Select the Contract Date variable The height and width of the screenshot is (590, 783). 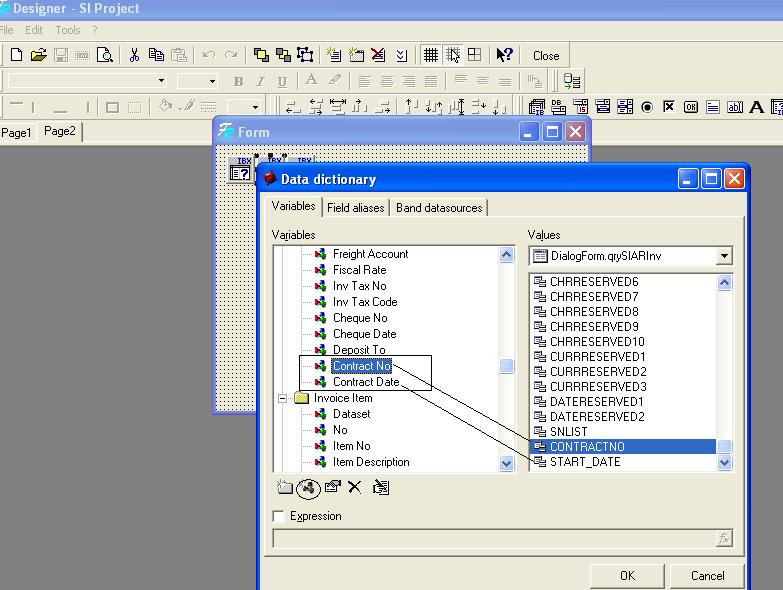coord(365,382)
